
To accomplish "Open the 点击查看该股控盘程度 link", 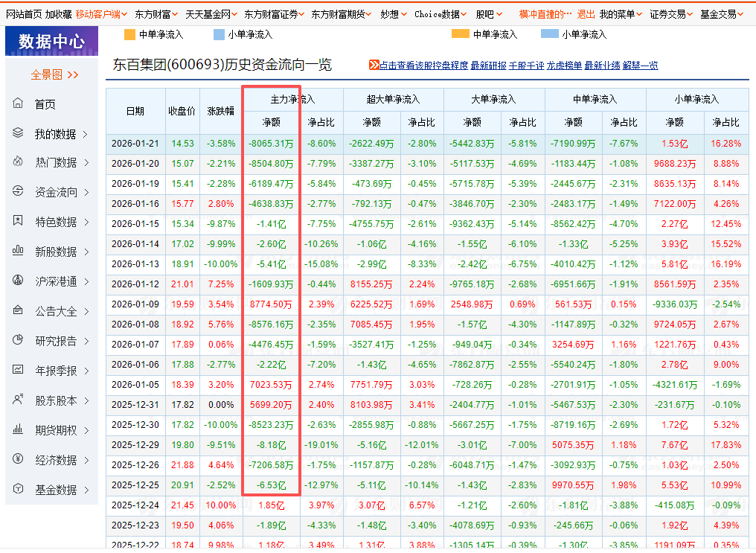I will (x=424, y=65).
